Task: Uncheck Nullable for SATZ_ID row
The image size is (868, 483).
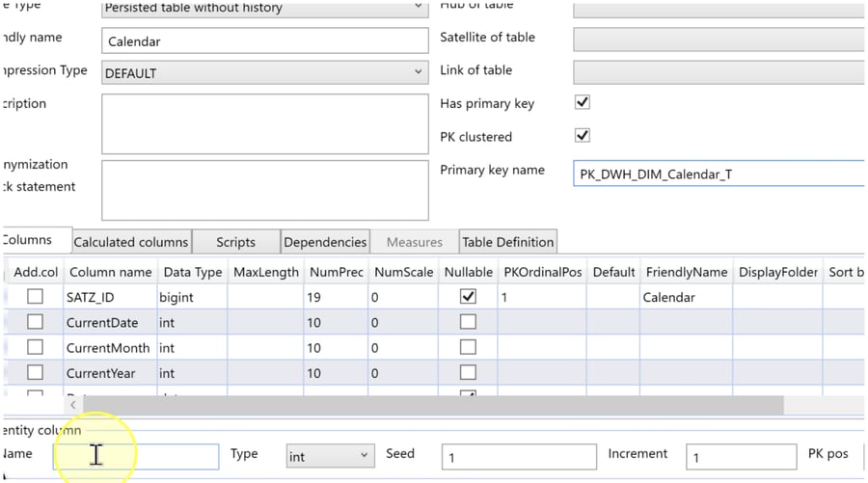Action: pyautogui.click(x=468, y=297)
